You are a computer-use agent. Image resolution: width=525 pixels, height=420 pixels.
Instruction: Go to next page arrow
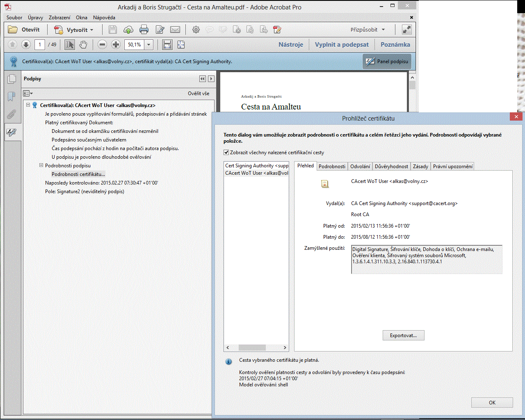click(x=26, y=45)
